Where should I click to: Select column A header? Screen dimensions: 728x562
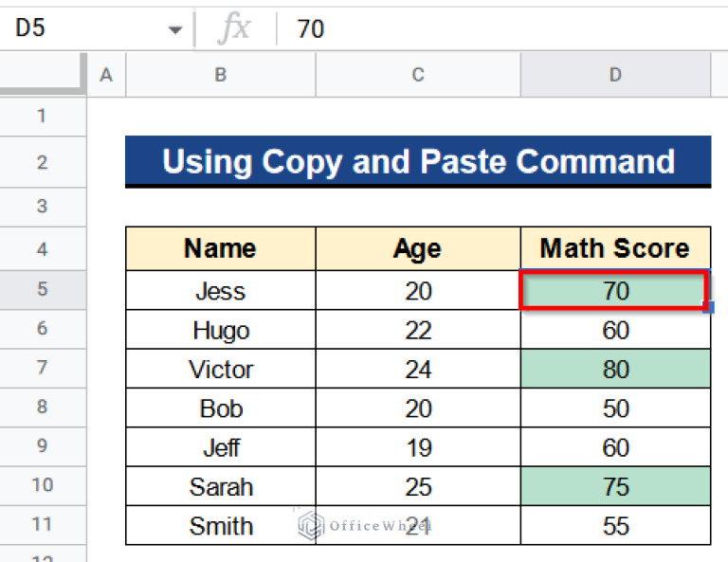click(x=106, y=75)
